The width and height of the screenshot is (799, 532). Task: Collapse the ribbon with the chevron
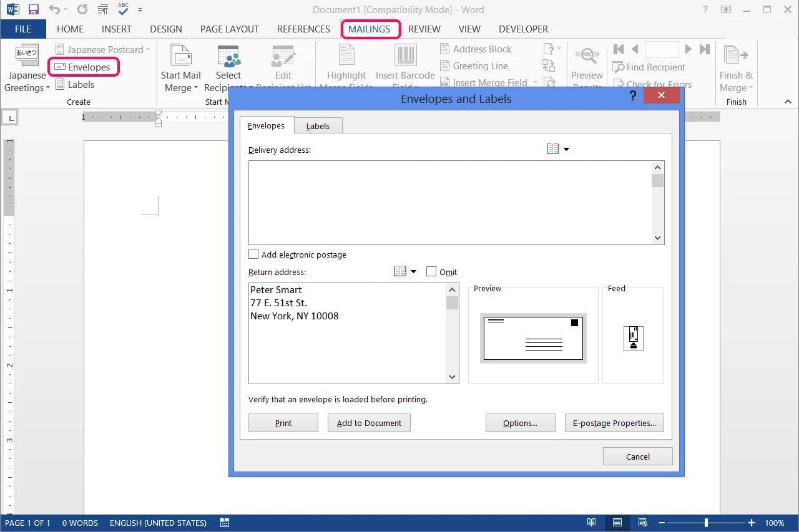point(788,101)
